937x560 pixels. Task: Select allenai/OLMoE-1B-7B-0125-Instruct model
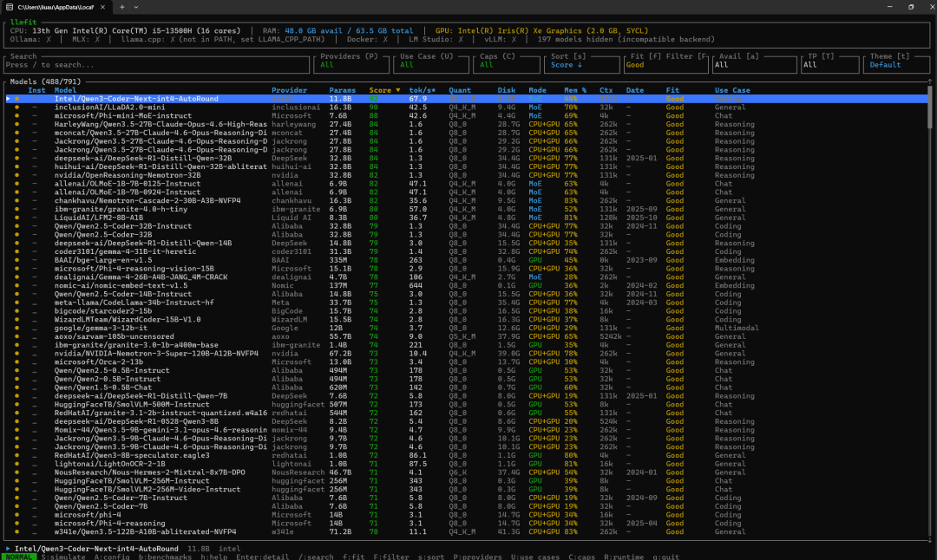[x=128, y=184]
